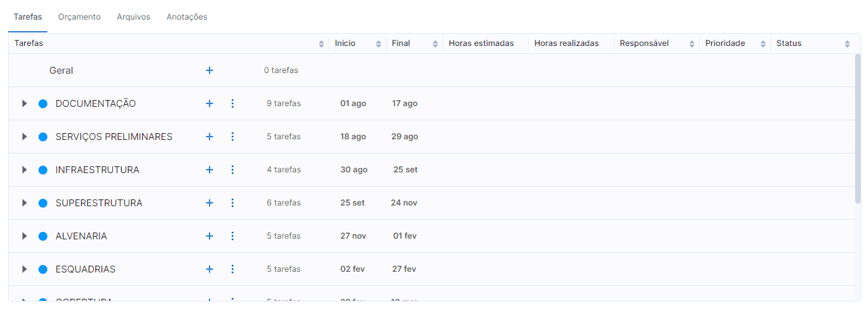Click the plus icon beside ALVENARIA
Image resolution: width=868 pixels, height=311 pixels.
(x=210, y=236)
